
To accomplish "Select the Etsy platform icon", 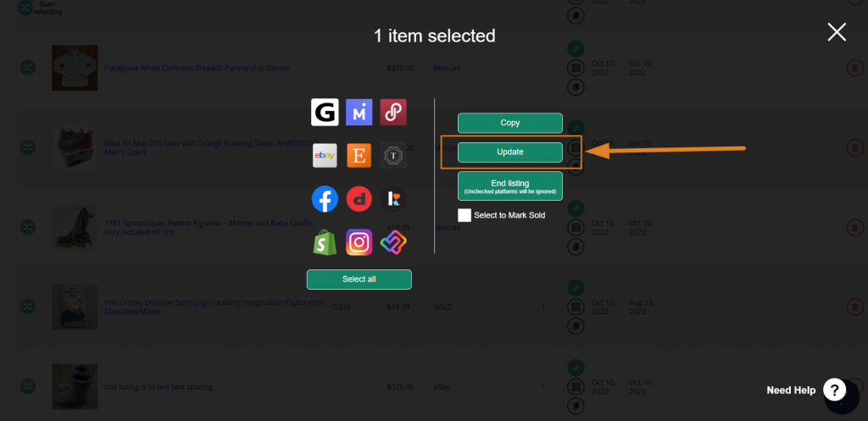I will tap(359, 156).
